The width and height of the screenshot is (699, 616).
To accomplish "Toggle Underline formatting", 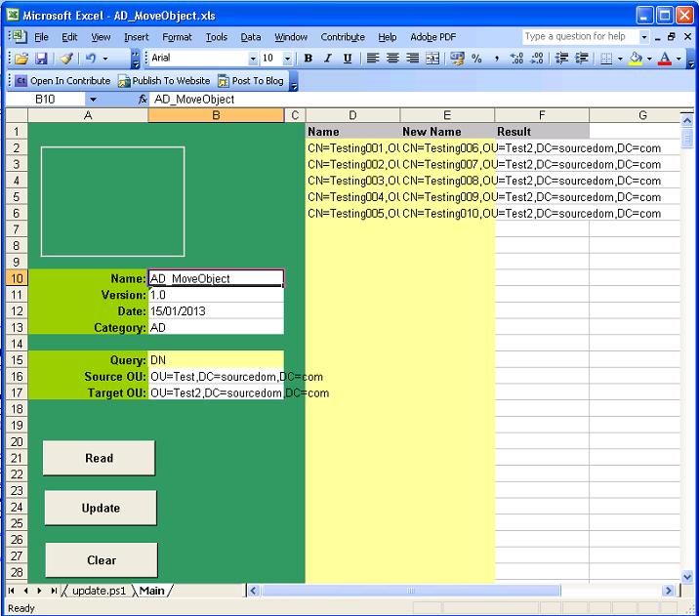I will pos(348,59).
